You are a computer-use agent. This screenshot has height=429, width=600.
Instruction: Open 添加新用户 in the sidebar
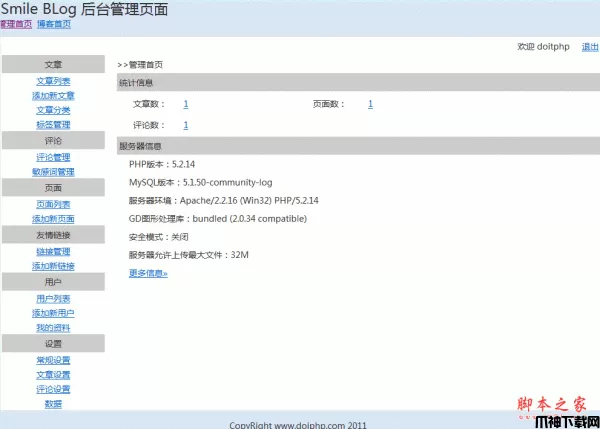coord(53,313)
